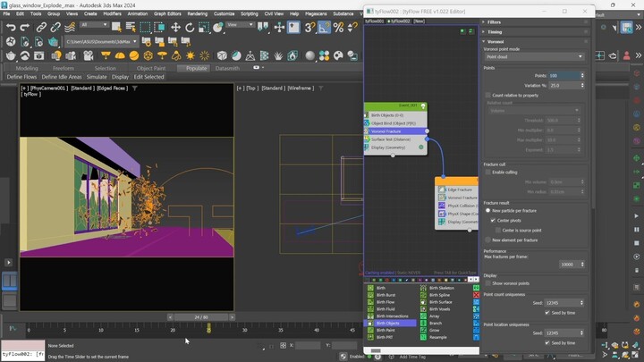The image size is (644, 362).
Task: Click the Birth Burst operator icon
Action: tap(370, 294)
